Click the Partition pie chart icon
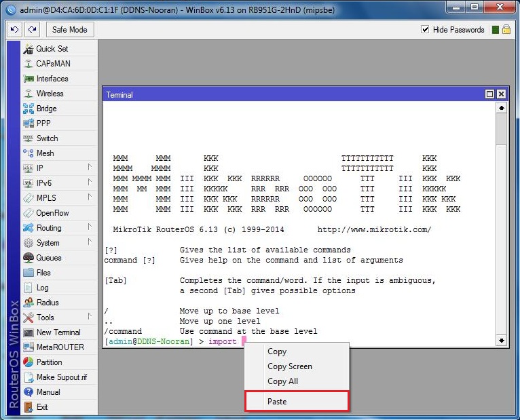 coord(29,362)
